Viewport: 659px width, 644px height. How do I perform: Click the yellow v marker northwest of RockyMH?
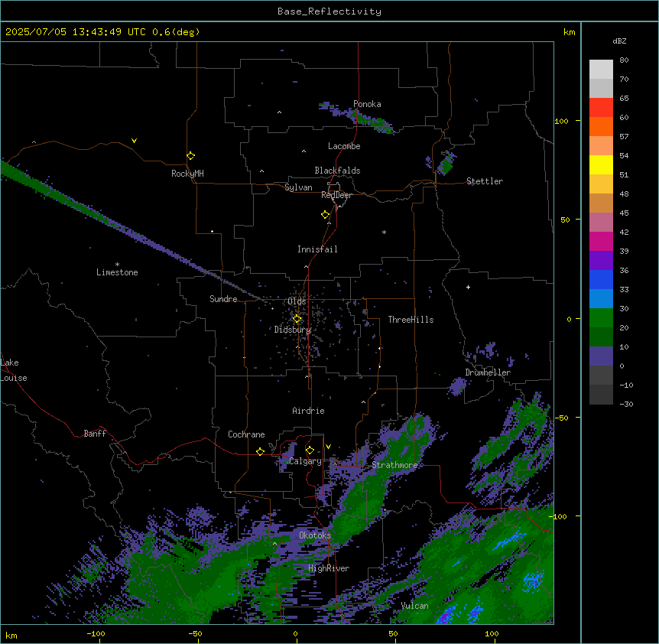pyautogui.click(x=134, y=141)
